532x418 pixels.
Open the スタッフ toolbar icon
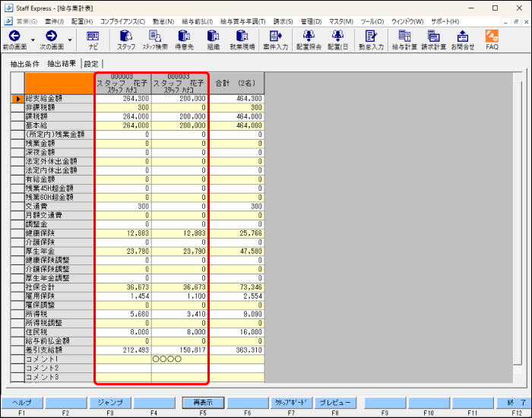click(x=126, y=40)
